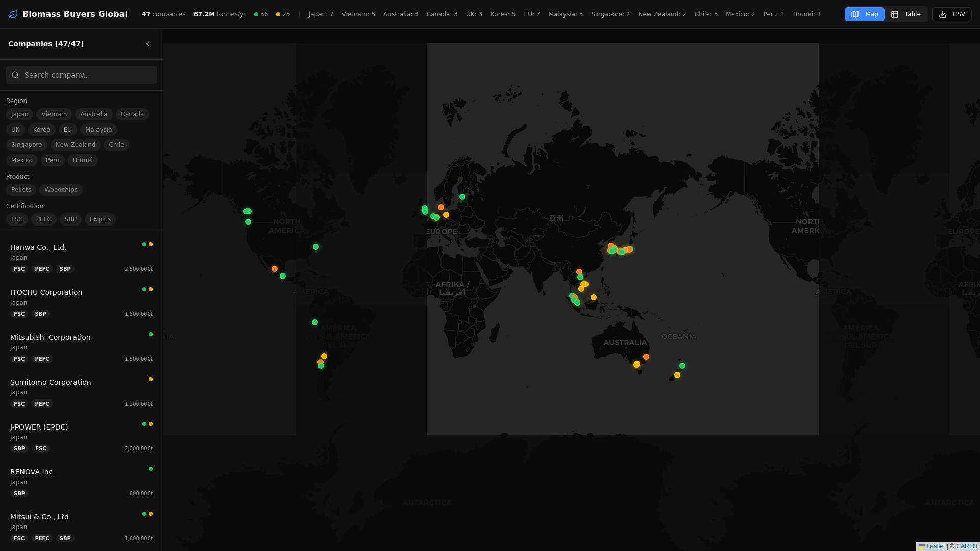Enable PEFC certification filter chip

pyautogui.click(x=44, y=219)
